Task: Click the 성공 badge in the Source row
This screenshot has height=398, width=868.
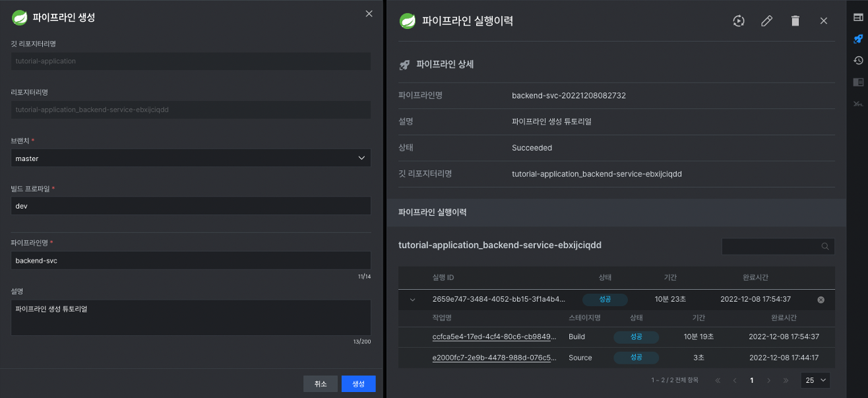Action: tap(636, 358)
